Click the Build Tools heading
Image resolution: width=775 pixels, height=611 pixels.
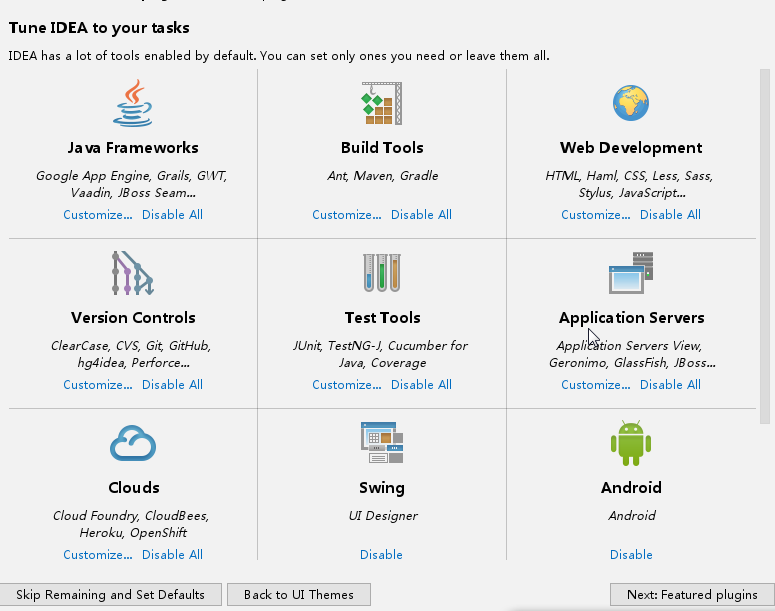(x=382, y=148)
